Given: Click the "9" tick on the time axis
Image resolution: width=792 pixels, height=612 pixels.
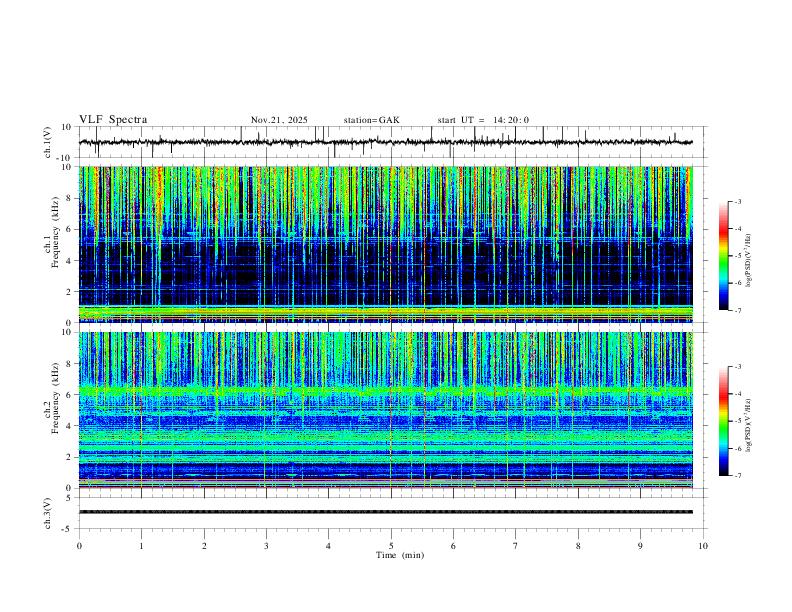Looking at the screenshot, I should click(640, 546).
